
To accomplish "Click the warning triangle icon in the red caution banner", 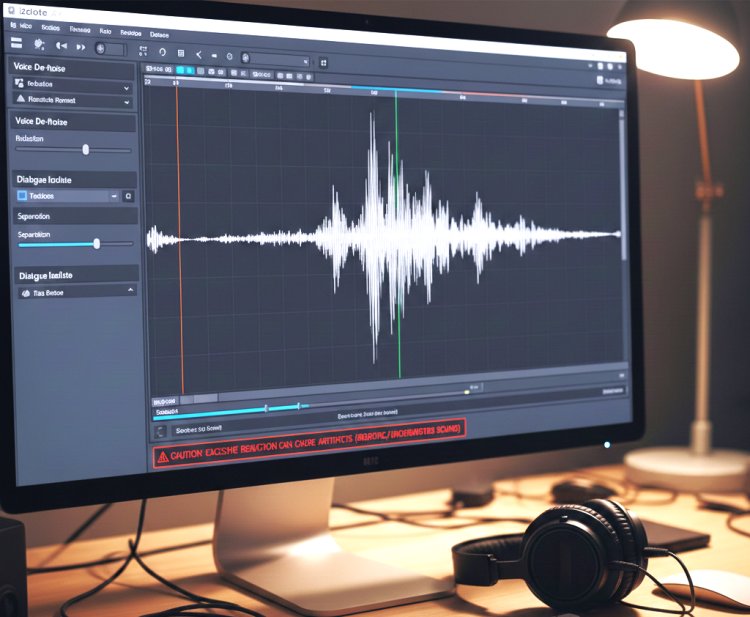I will point(163,455).
